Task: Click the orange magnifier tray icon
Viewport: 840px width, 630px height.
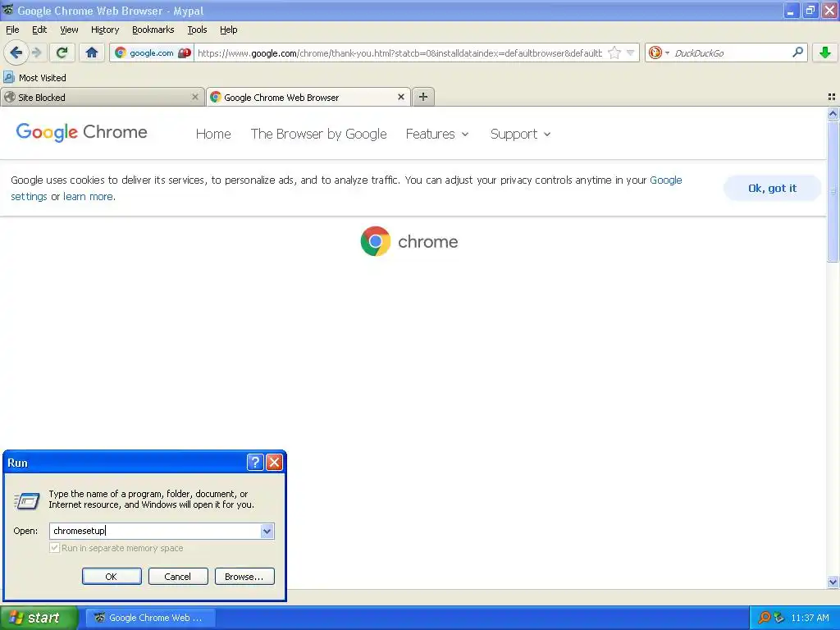Action: tap(764, 618)
